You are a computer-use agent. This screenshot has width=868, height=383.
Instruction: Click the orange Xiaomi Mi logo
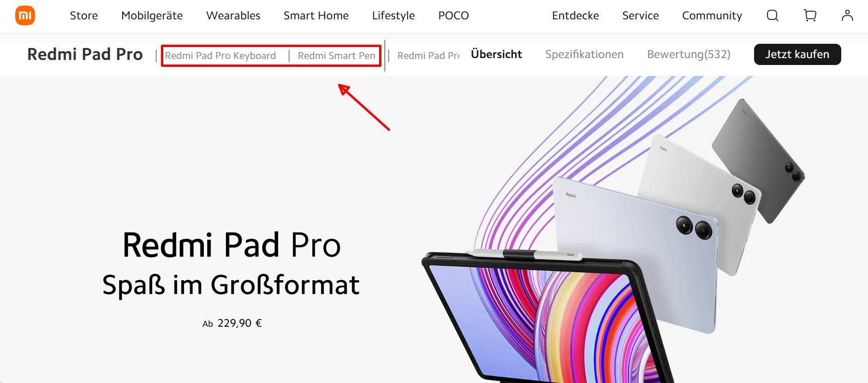click(x=25, y=16)
